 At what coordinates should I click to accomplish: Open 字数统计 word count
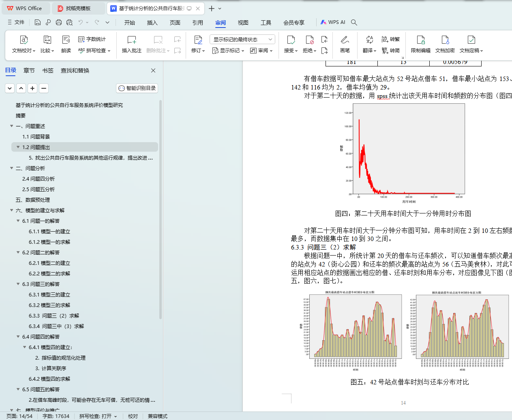(92, 39)
